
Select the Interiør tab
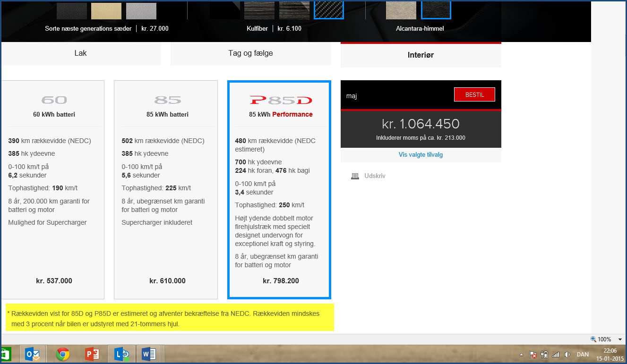pyautogui.click(x=421, y=55)
